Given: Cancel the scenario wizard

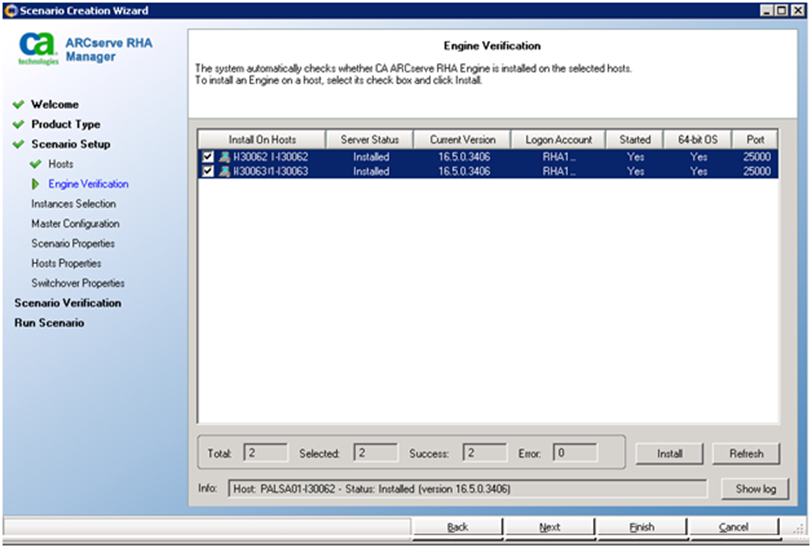Looking at the screenshot, I should pyautogui.click(x=733, y=527).
